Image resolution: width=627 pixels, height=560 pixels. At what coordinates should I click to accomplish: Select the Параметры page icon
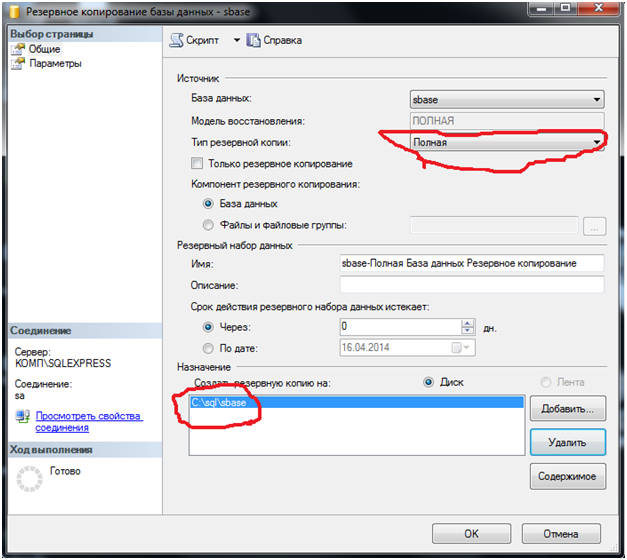(x=18, y=63)
